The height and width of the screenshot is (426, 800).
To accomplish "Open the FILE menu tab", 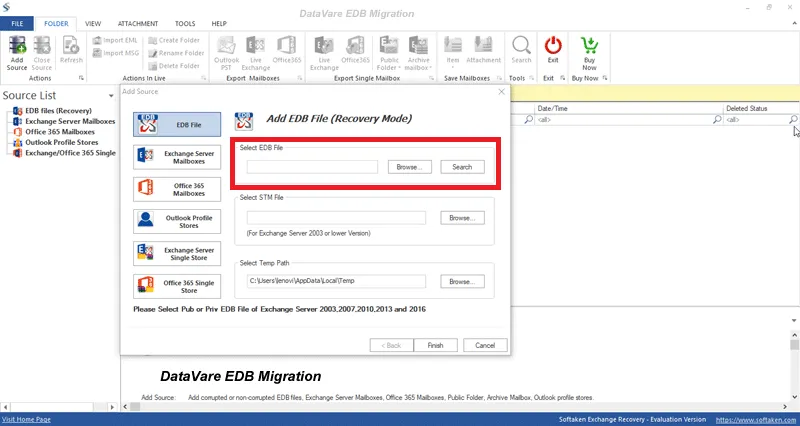I will tap(17, 23).
